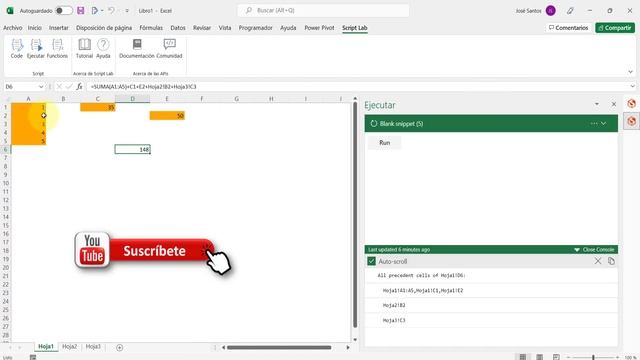Click the Insert Function fx icon
The height and width of the screenshot is (360, 640).
pos(79,87)
